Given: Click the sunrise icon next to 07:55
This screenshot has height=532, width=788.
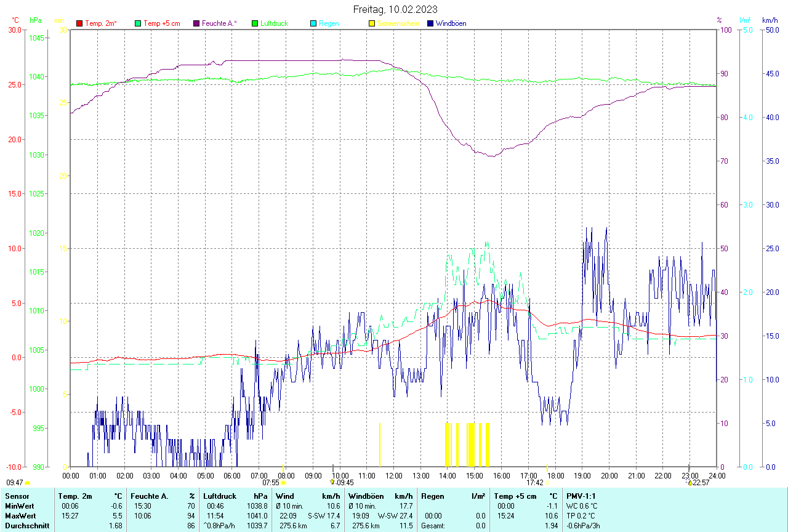Looking at the screenshot, I should [284, 483].
